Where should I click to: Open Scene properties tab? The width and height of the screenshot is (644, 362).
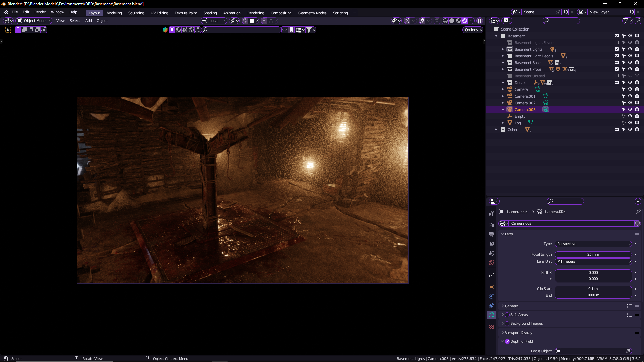(491, 253)
